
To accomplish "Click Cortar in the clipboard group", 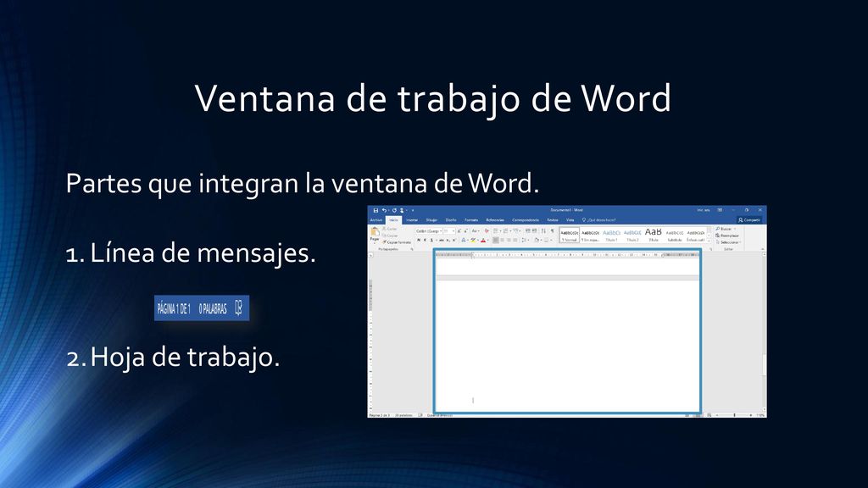I will [390, 229].
